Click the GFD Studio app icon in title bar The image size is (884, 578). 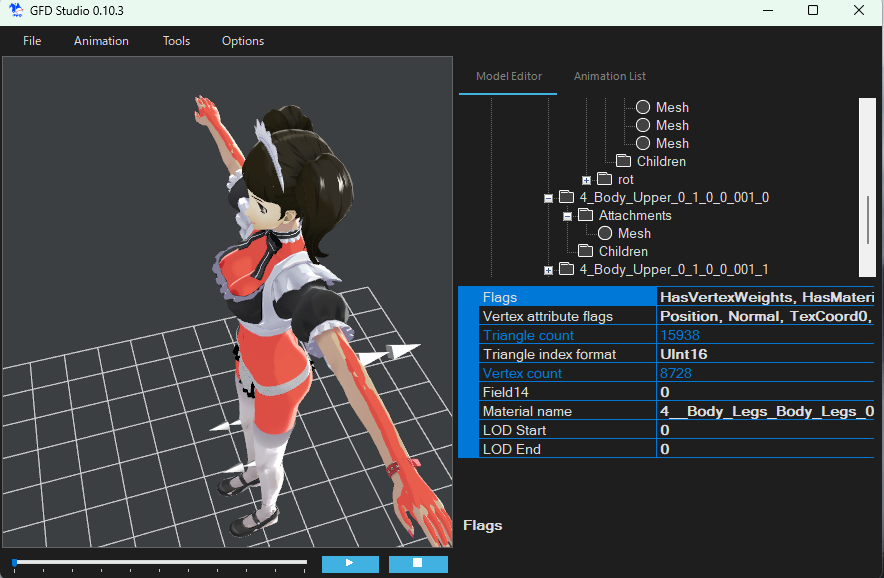16,10
